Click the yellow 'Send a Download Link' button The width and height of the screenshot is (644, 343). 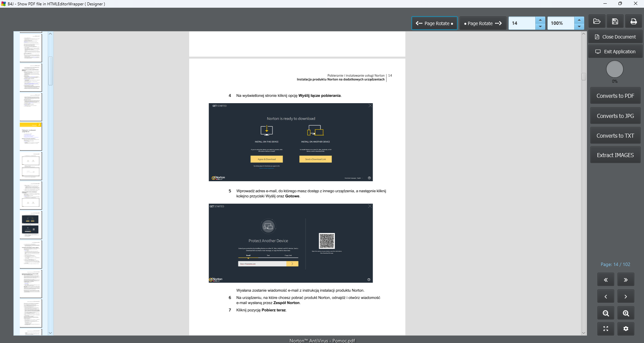tap(316, 159)
